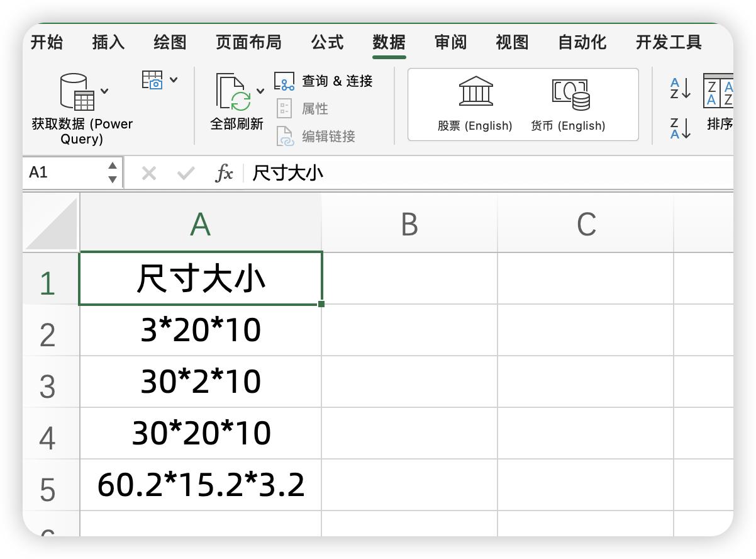Select empty cell B5
This screenshot has height=559, width=756.
pos(409,485)
